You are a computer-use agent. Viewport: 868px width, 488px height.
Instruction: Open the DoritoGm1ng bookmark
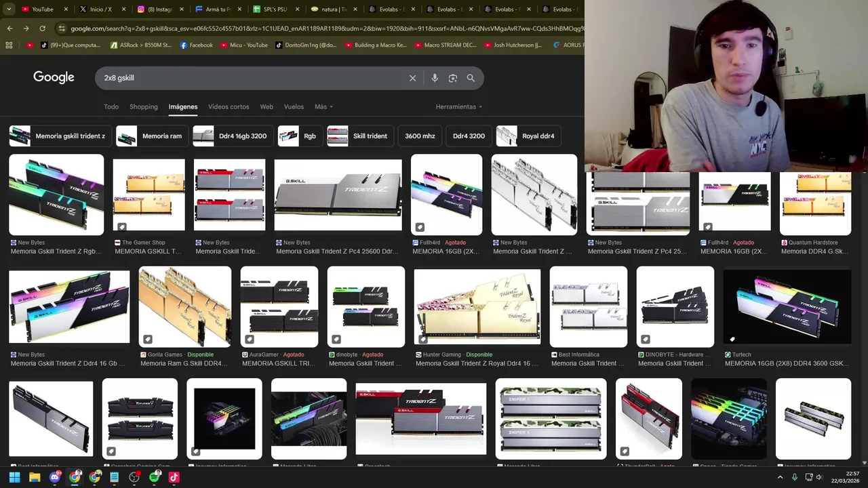[x=306, y=45]
